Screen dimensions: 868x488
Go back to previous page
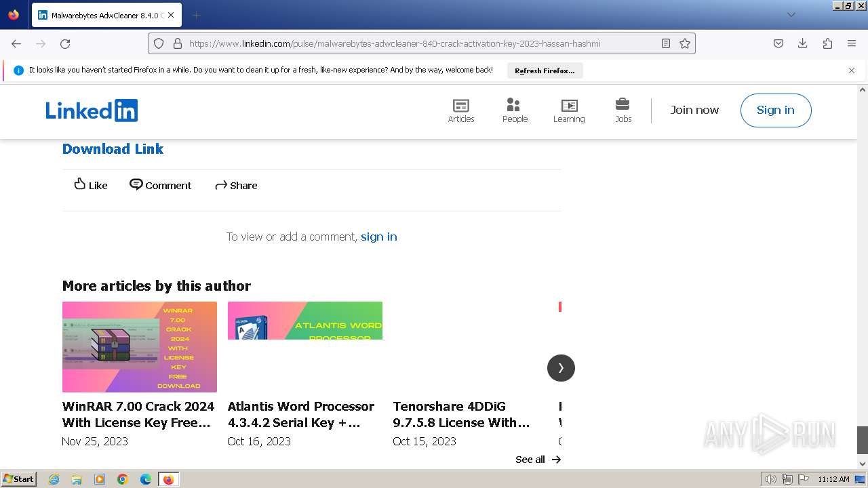(x=16, y=43)
